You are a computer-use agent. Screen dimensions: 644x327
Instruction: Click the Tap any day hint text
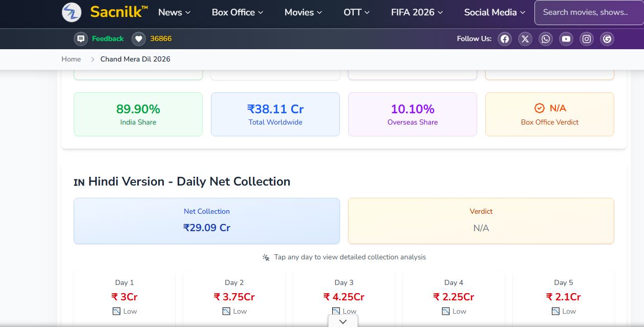(350, 257)
